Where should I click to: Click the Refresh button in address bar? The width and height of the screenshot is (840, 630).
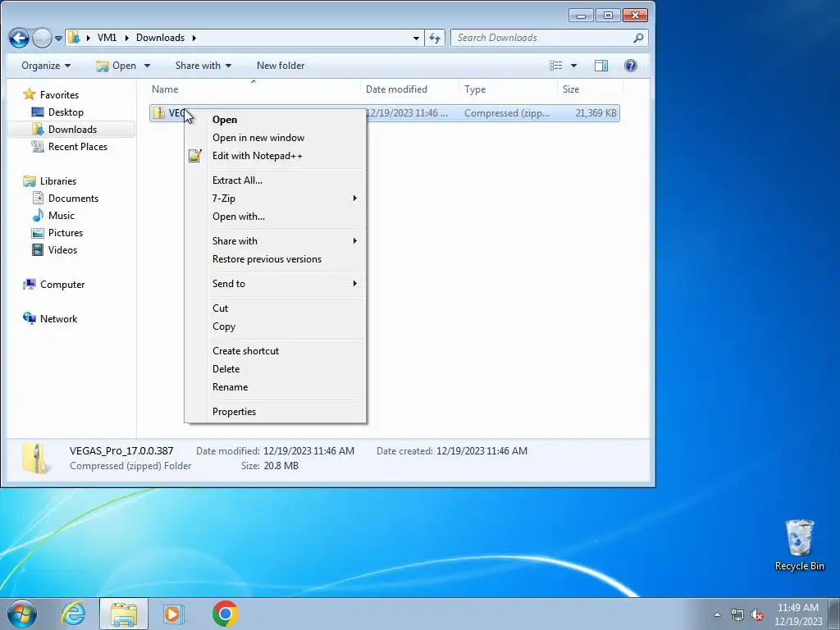tap(435, 38)
